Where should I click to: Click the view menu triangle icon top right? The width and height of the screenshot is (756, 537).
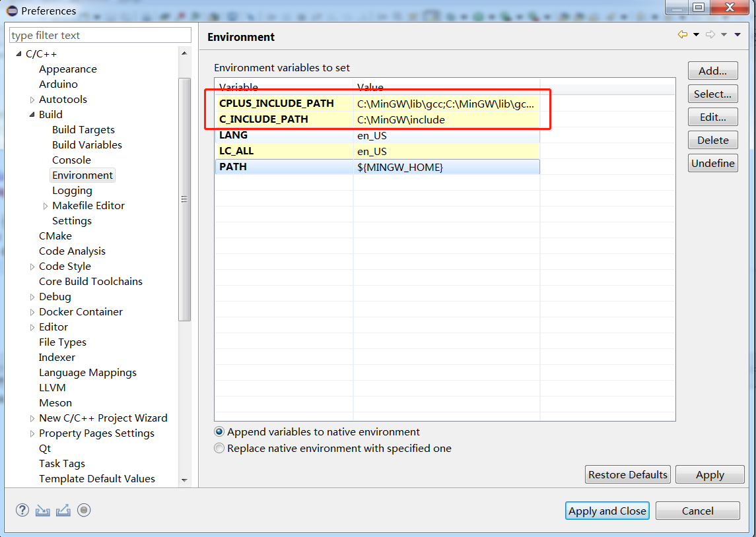(x=738, y=34)
